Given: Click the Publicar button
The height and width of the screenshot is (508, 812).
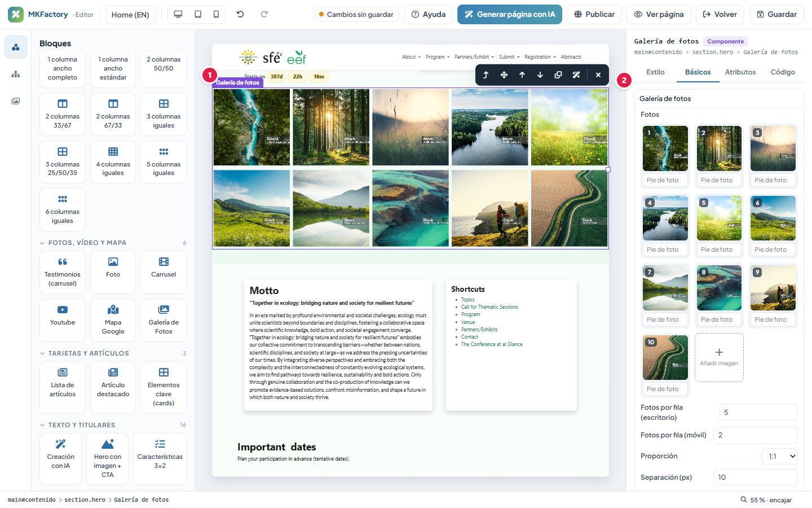Looking at the screenshot, I should (x=594, y=15).
